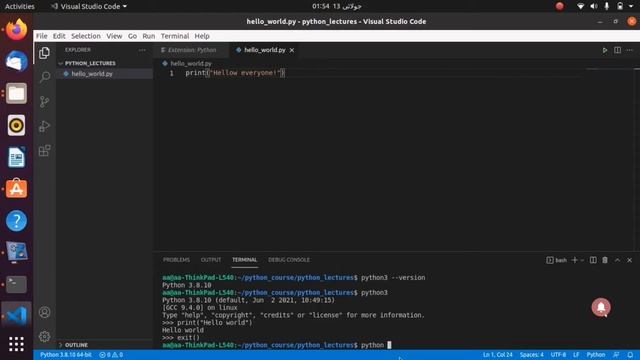
Task: Click the terminal prompt line with python
Action: (276, 345)
